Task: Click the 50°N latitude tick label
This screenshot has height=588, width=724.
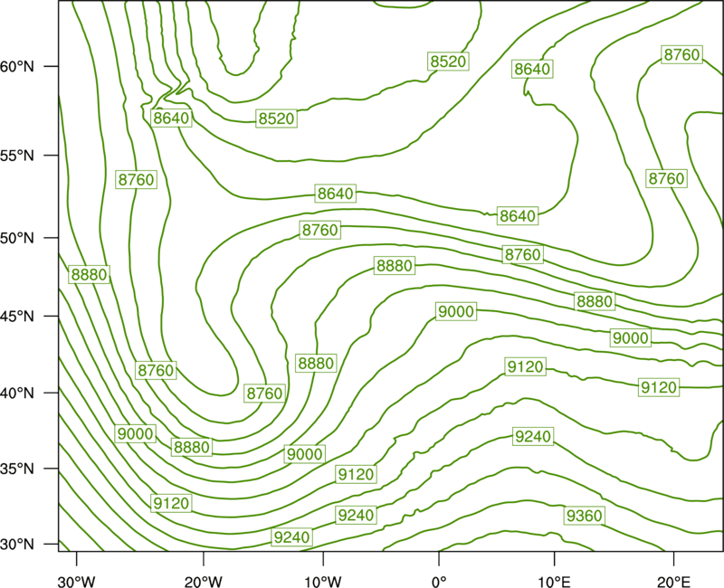Action: click(17, 238)
